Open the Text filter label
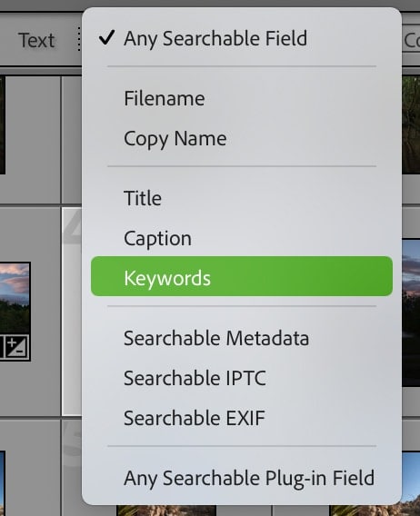 [36, 41]
